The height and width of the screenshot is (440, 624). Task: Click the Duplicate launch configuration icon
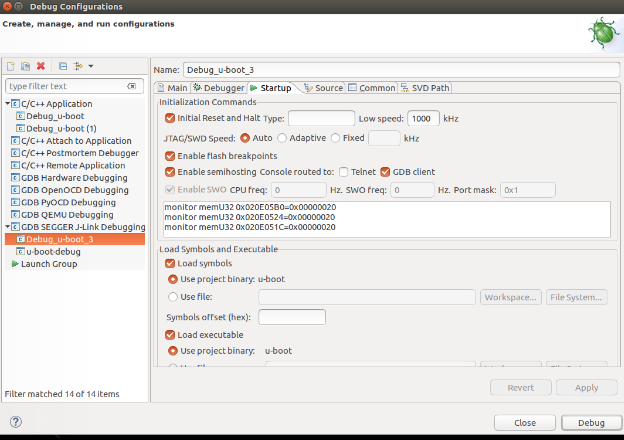tap(25, 66)
